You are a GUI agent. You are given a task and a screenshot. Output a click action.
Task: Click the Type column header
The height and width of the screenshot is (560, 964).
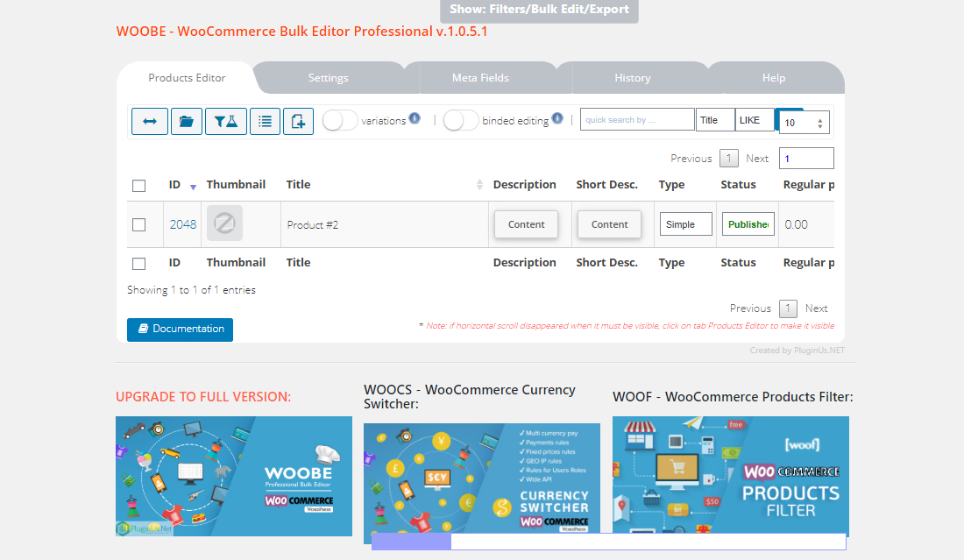coord(671,184)
